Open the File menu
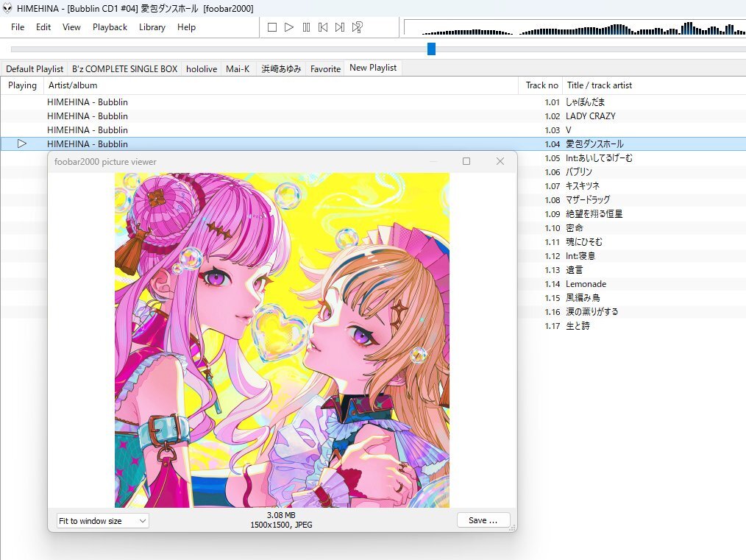Screen dimensions: 746x560 tap(18, 27)
